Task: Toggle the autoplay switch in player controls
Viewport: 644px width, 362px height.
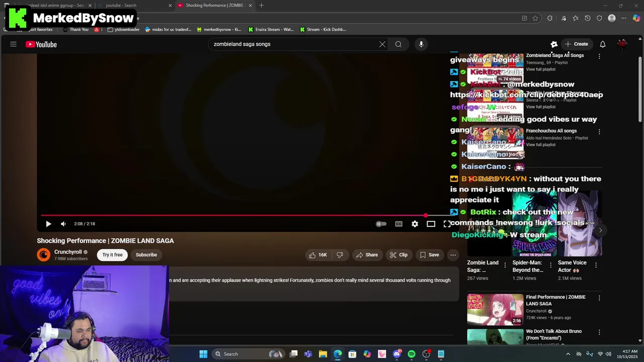Action: (x=381, y=224)
